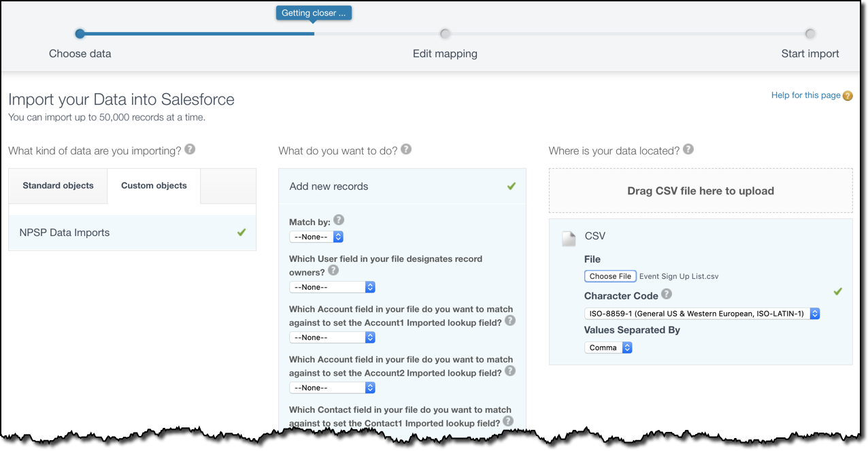
Task: Open help icon for data kind question
Action: (x=190, y=149)
